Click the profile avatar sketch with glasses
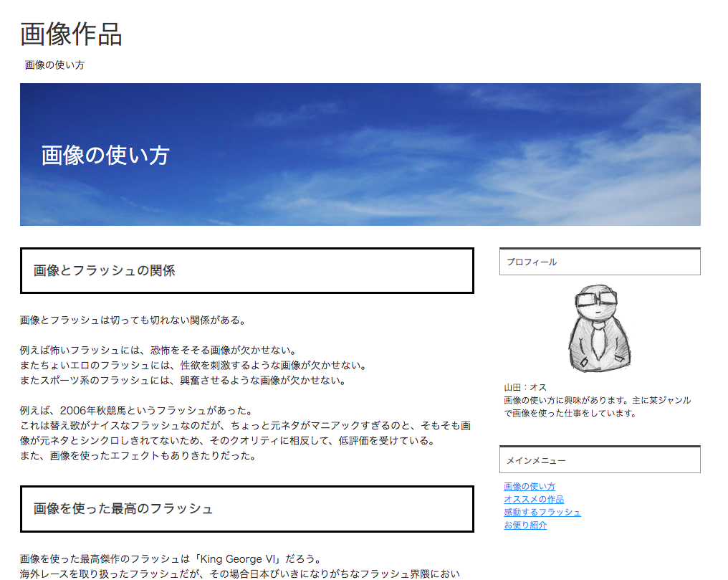The width and height of the screenshot is (728, 580). click(x=600, y=329)
